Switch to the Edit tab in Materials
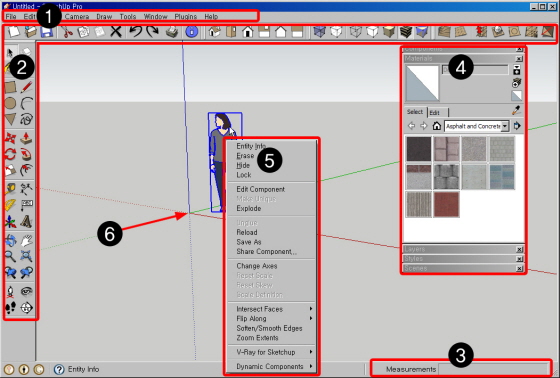 [x=436, y=113]
